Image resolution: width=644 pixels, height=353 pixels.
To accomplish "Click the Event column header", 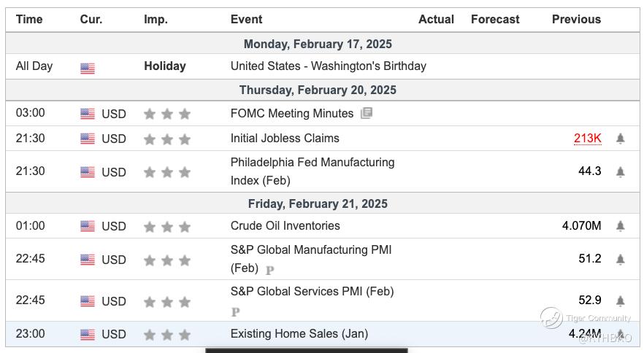I will [246, 20].
